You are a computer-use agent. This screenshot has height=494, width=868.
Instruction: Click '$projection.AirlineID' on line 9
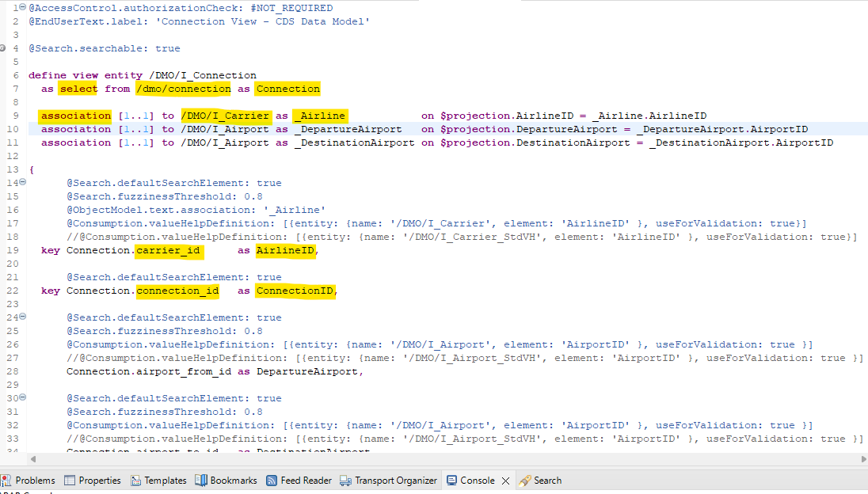pos(507,116)
